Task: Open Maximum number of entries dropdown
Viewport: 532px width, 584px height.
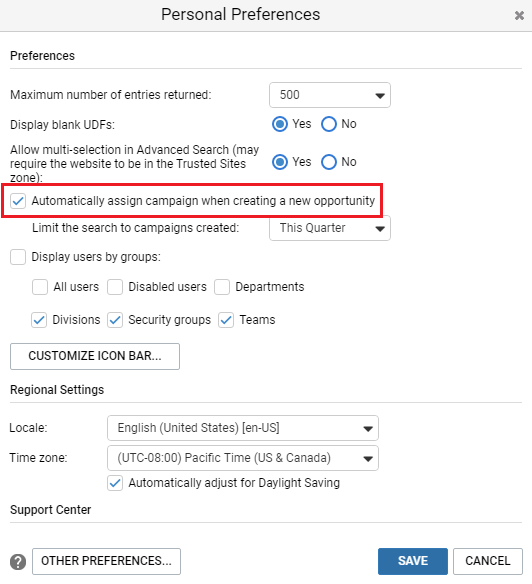Action: point(330,95)
